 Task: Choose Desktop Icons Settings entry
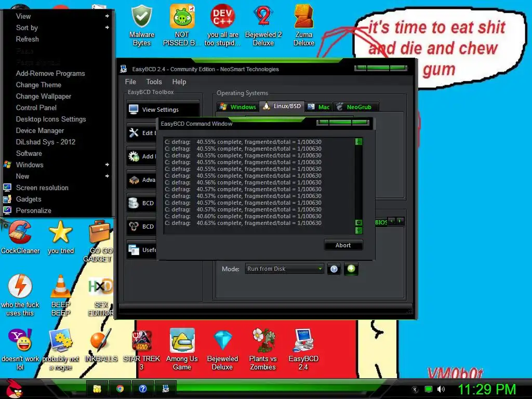coord(58,119)
